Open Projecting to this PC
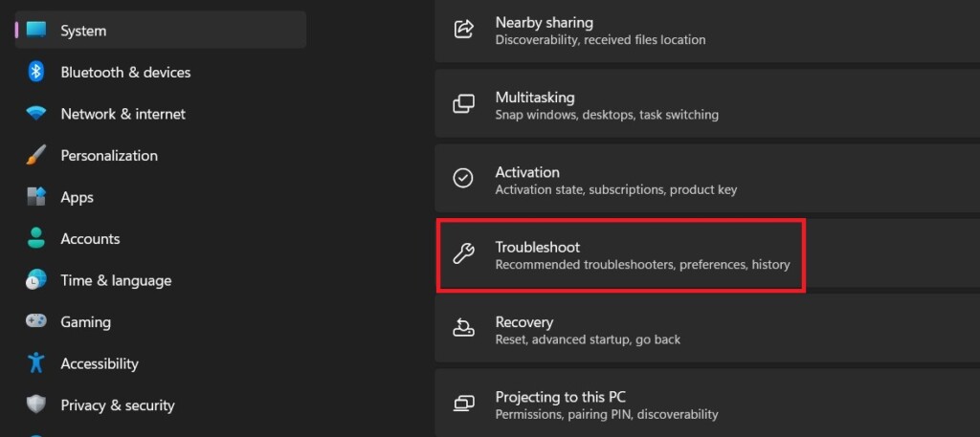 (x=606, y=404)
